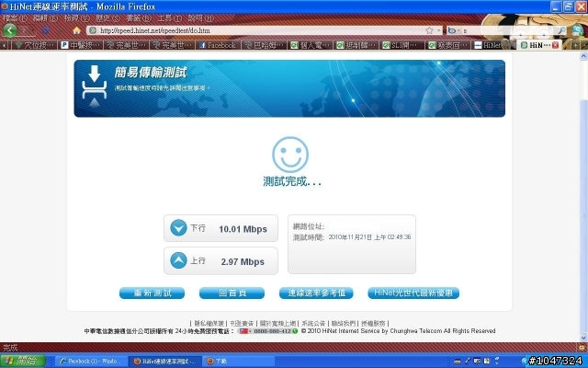Viewport: 588px width, 368px height.
Task: Switch to Facebook Internet Explorer taskbar window
Action: (x=90, y=362)
